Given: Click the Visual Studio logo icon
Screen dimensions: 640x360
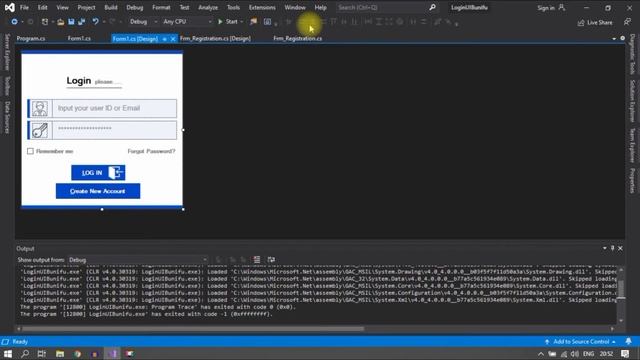Looking at the screenshot, I should point(9,7).
